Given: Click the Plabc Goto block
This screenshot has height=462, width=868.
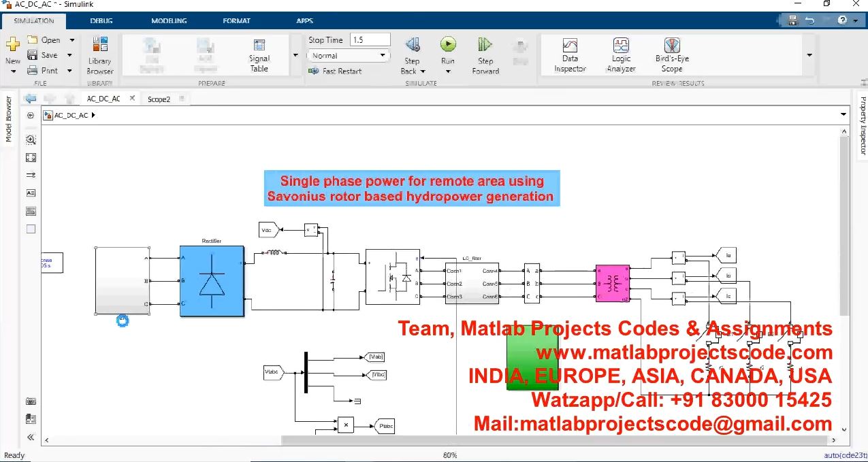Looking at the screenshot, I should (385, 427).
